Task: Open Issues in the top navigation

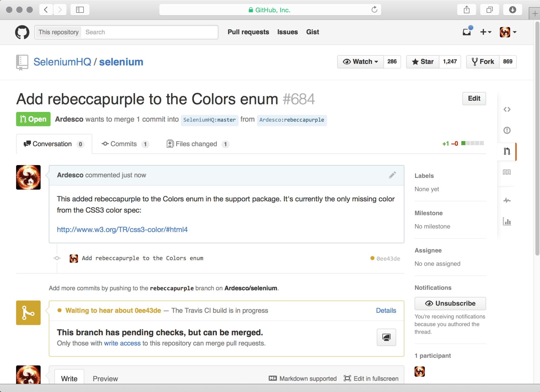Action: [x=287, y=32]
